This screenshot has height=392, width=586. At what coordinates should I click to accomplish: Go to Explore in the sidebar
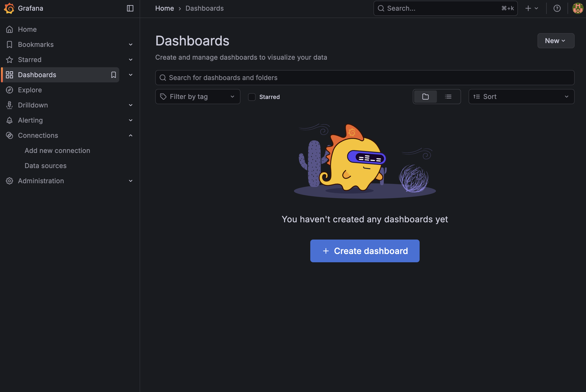(x=30, y=90)
